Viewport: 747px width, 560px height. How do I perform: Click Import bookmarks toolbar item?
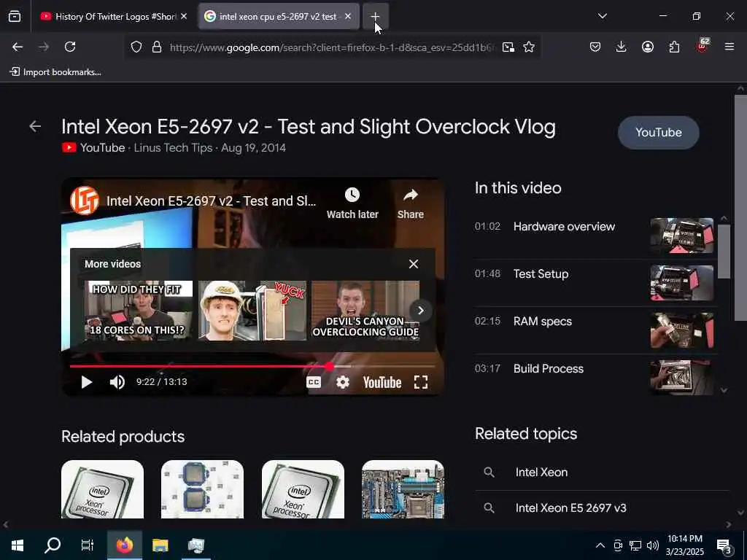55,72
